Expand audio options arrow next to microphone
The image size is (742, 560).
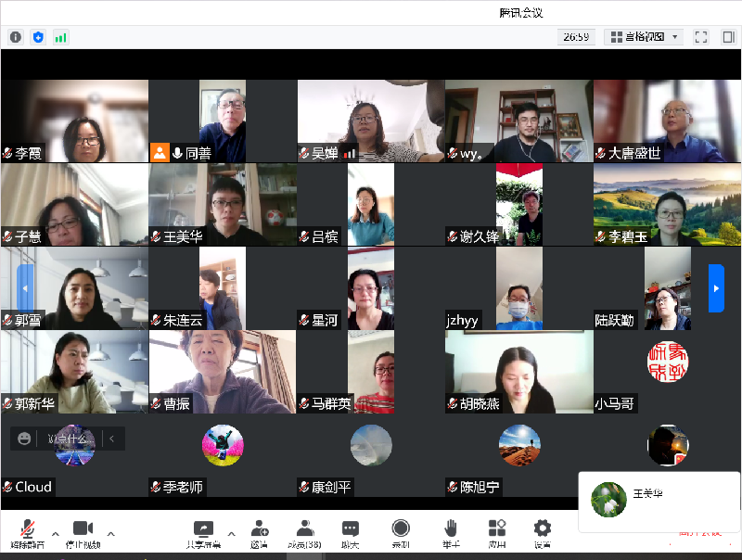(x=55, y=533)
